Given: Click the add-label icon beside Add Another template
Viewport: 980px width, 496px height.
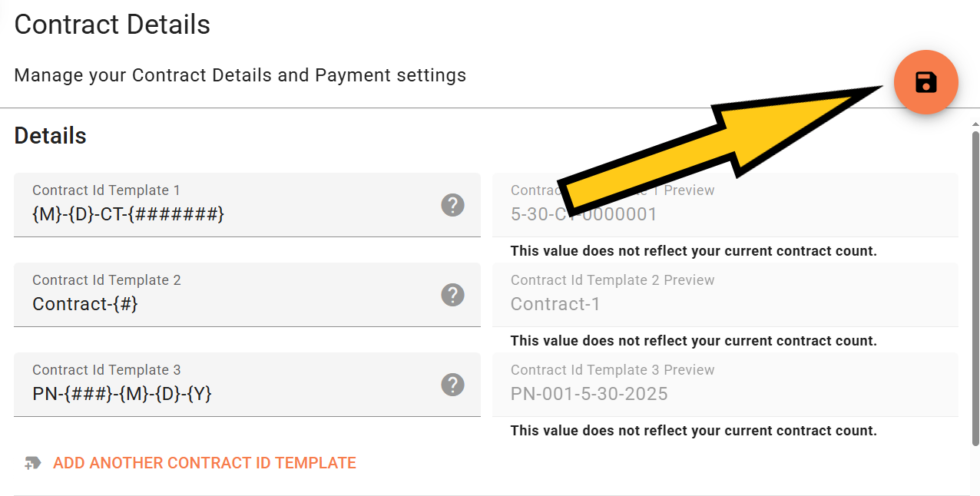Looking at the screenshot, I should coord(32,463).
